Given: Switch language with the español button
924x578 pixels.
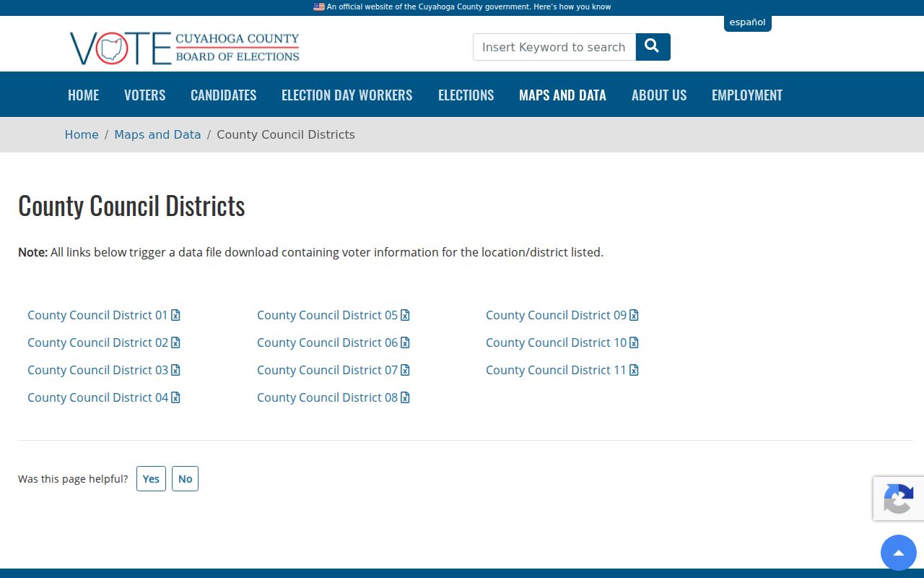Looking at the screenshot, I should point(747,22).
